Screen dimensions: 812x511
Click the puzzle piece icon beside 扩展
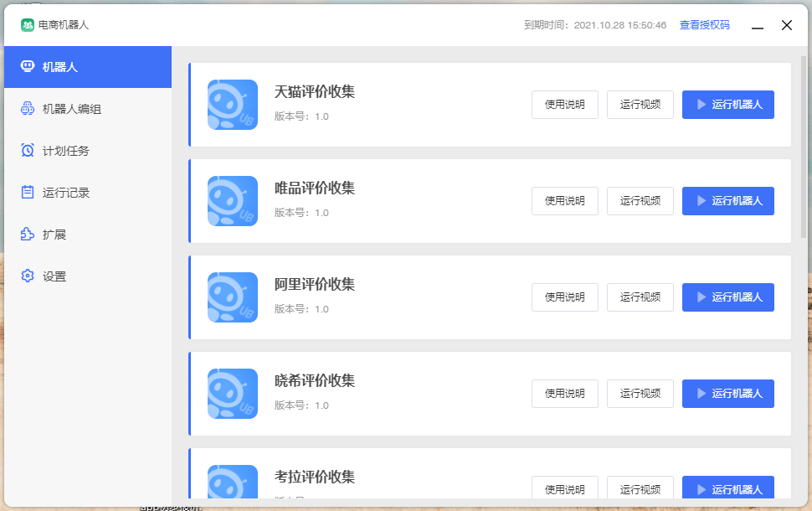tap(28, 235)
